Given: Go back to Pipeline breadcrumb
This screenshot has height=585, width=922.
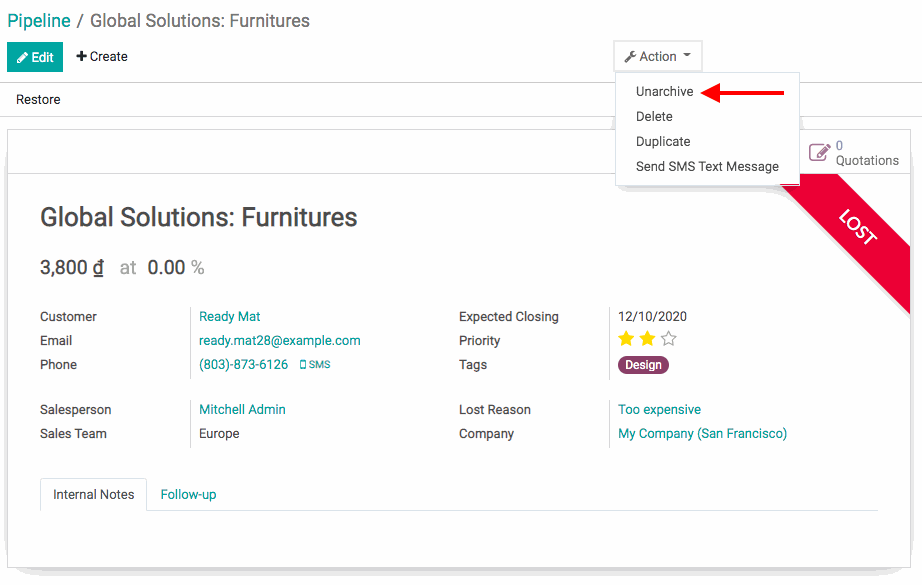Looking at the screenshot, I should 39,21.
